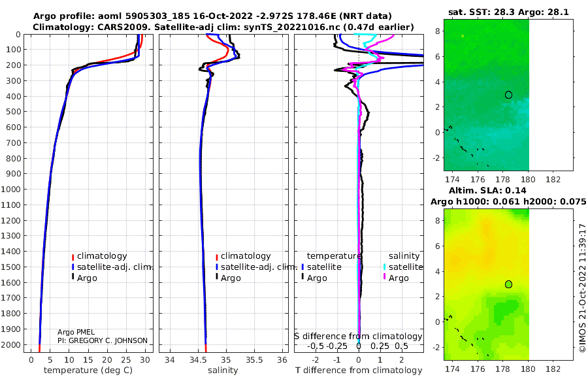Click the T difference from climatology axis label
The image size is (588, 379).
(x=359, y=371)
